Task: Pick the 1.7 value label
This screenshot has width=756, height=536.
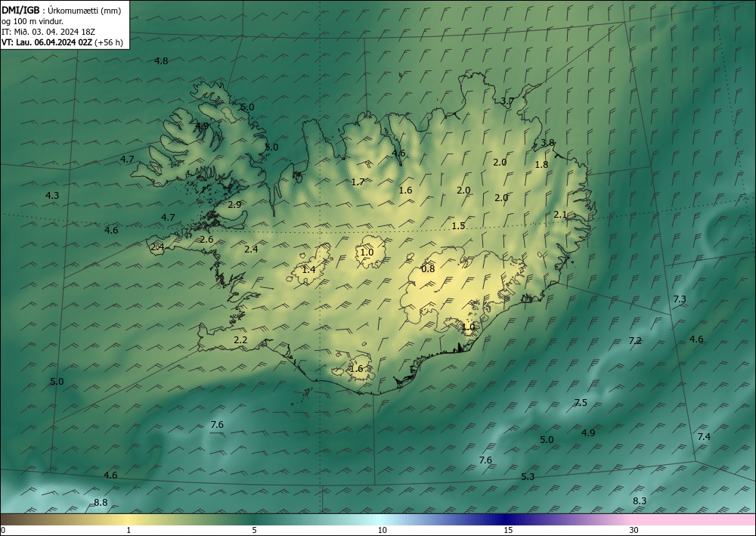Action: (x=358, y=181)
